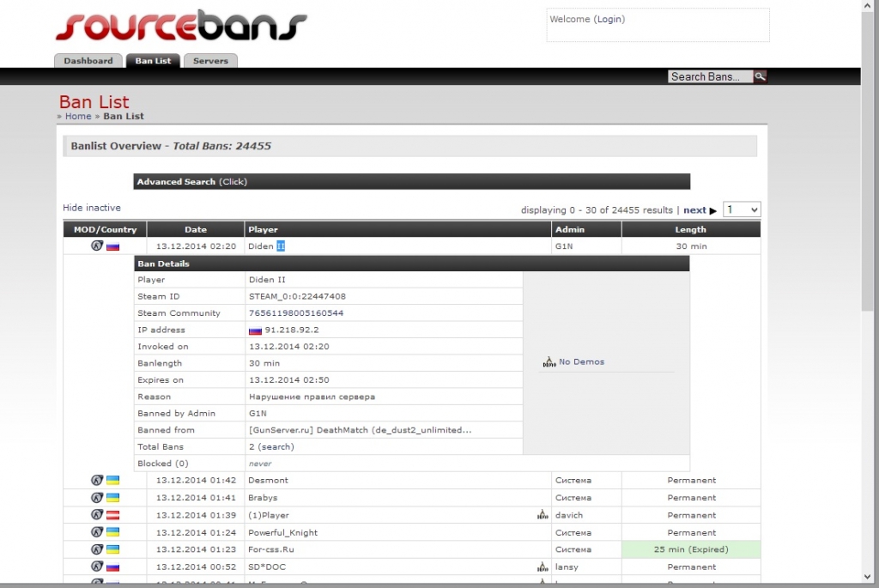Viewport: 879px width, 588px height.
Task: Open the page number dropdown
Action: [x=742, y=209]
